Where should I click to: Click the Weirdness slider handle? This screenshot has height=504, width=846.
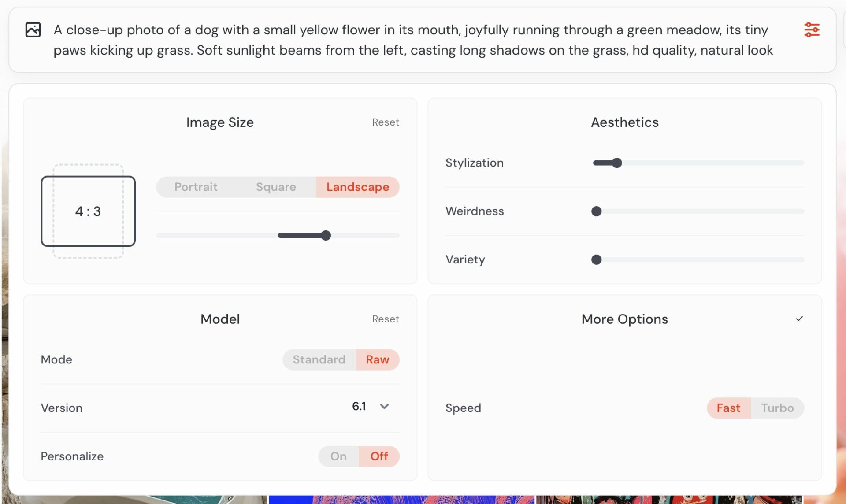[596, 211]
